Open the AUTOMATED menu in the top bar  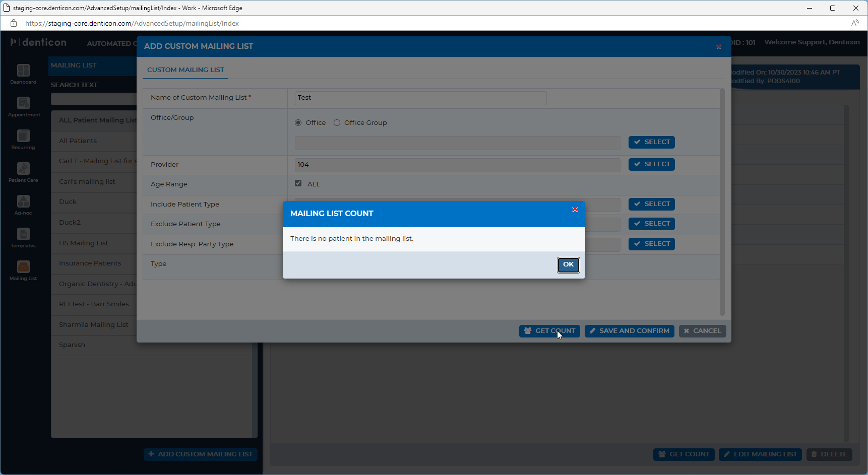(111, 43)
